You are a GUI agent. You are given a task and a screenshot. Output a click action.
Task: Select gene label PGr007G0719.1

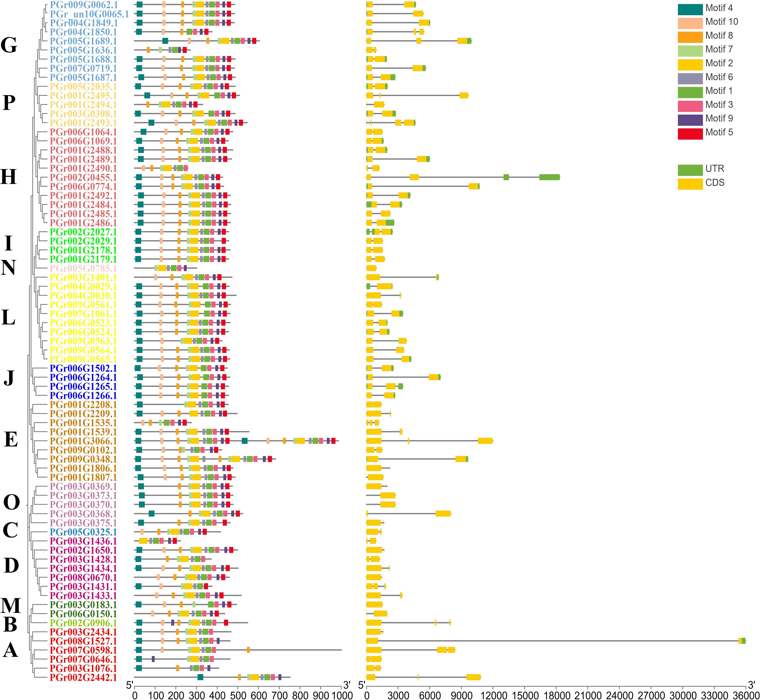pos(83,69)
